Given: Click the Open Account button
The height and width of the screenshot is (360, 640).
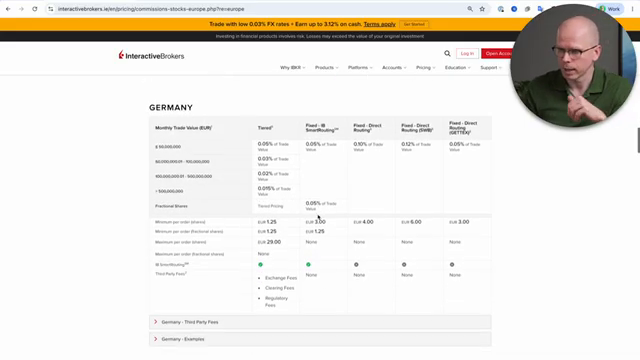Looking at the screenshot, I should click(498, 53).
